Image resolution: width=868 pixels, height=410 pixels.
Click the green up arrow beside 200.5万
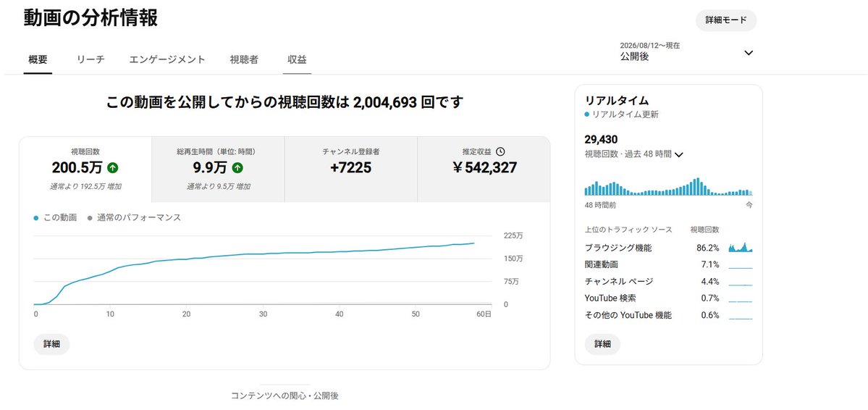click(x=114, y=167)
